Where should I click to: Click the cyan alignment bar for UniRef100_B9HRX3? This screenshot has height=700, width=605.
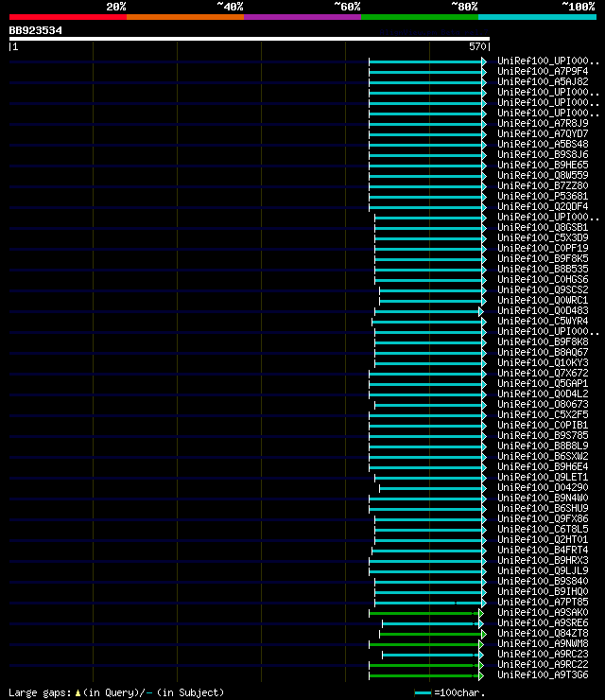(x=427, y=561)
